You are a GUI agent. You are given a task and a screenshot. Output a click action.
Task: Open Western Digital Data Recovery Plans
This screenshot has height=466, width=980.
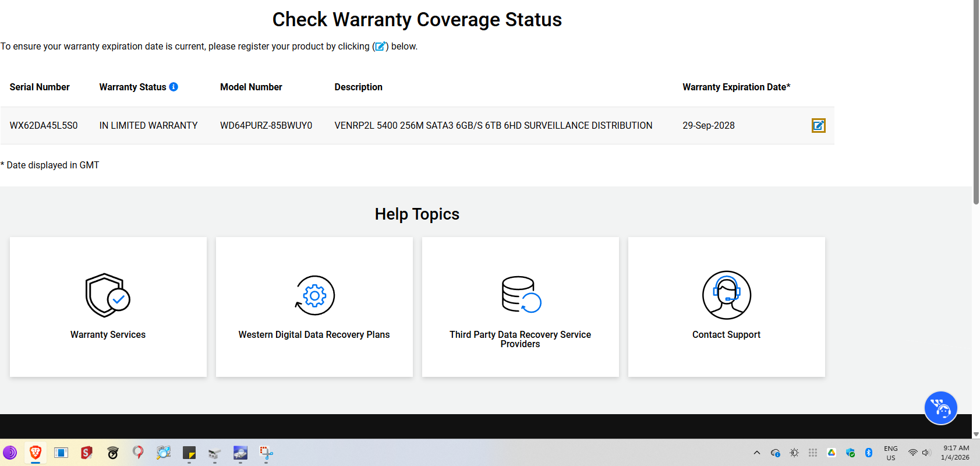(314, 334)
